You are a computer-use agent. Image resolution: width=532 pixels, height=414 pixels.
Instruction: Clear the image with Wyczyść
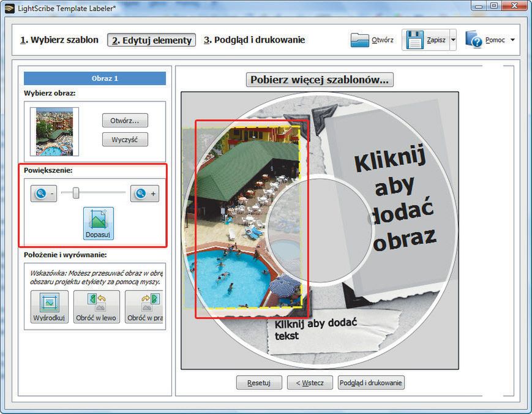point(124,139)
